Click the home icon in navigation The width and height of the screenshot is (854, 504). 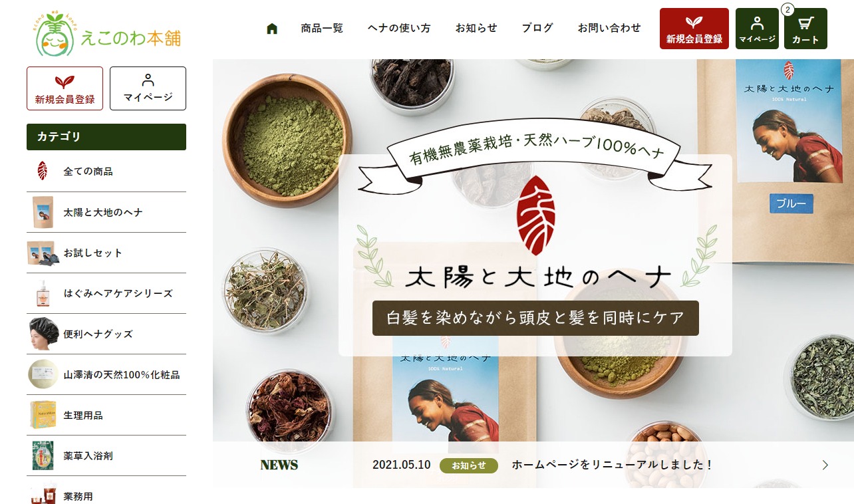point(271,29)
